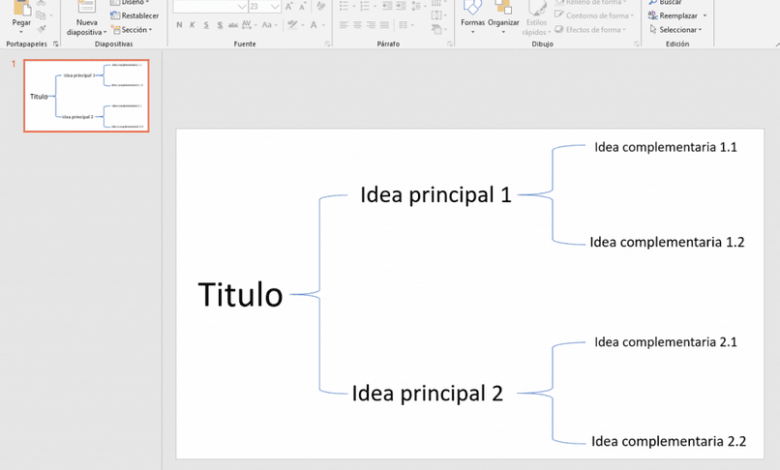Screen dimensions: 780x470
Task: Toggle align text right
Action: point(371,25)
